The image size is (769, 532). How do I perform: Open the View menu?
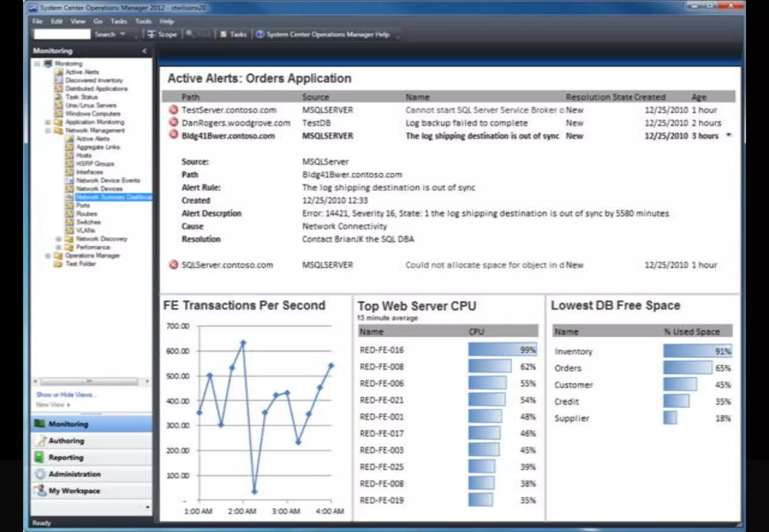click(78, 21)
